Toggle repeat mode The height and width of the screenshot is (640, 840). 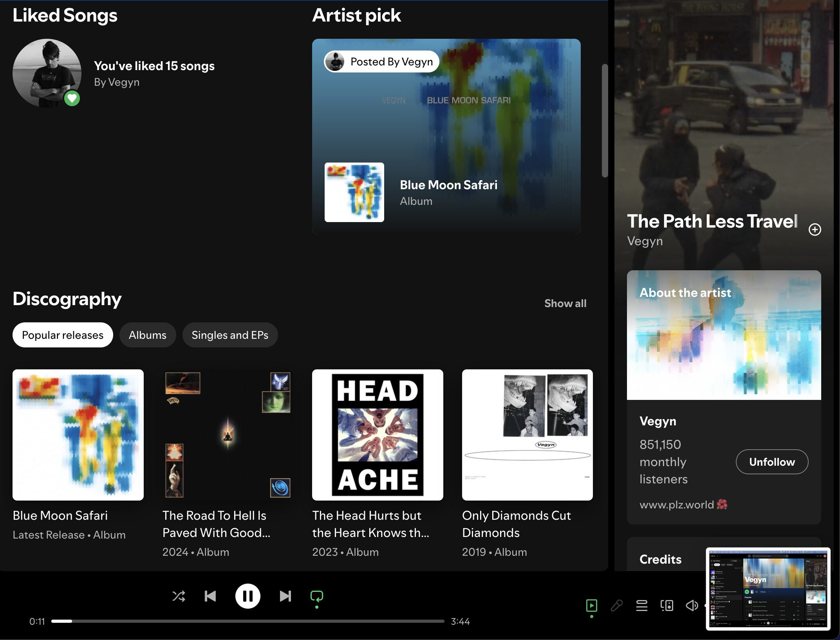(x=317, y=597)
